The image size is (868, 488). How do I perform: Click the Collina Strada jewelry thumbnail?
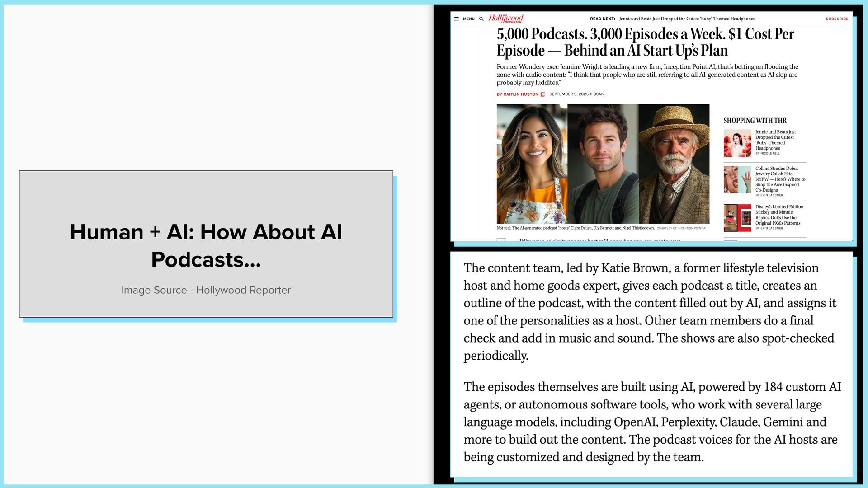(737, 180)
